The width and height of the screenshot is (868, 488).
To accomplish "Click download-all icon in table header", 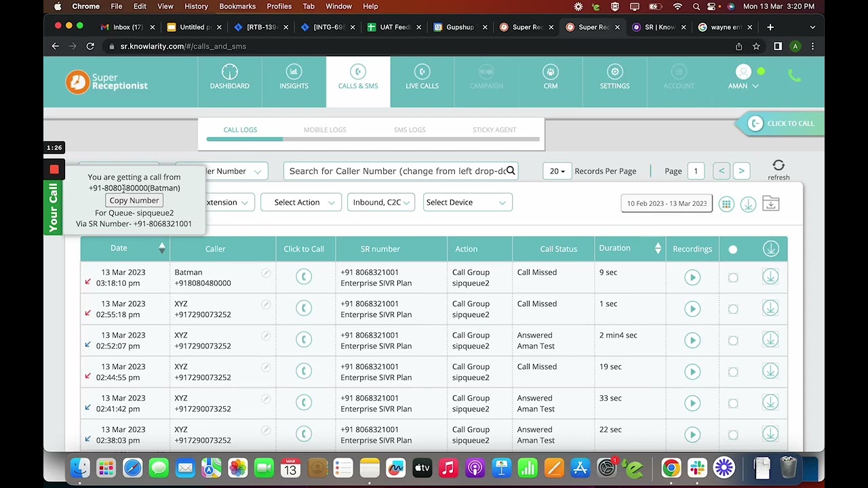I will 771,249.
